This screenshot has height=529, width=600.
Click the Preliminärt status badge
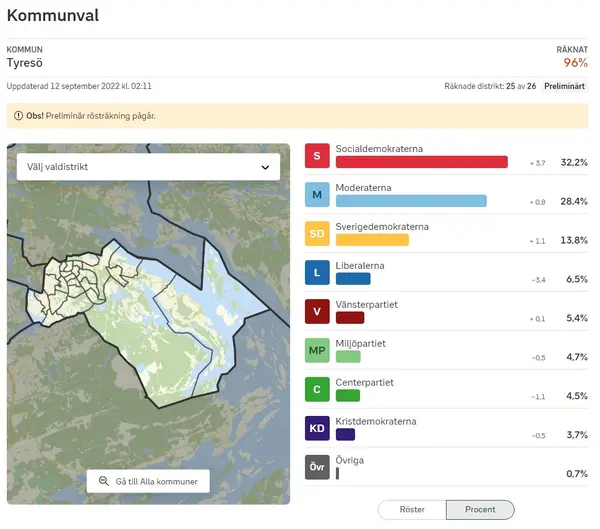click(565, 87)
